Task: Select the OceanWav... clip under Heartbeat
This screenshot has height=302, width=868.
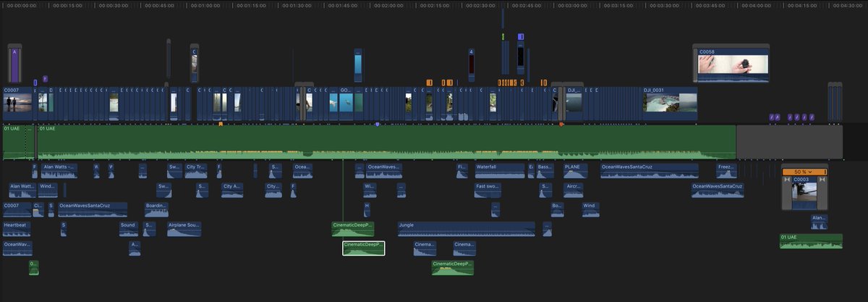Action: pos(17,248)
